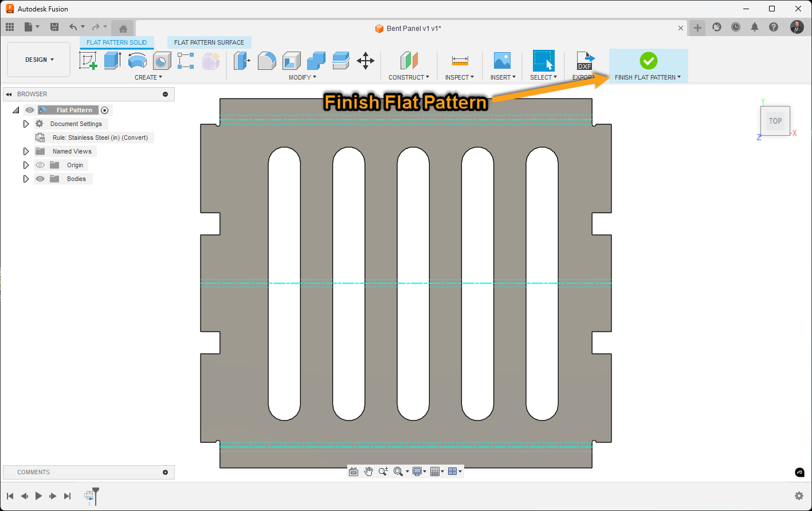Screen dimensions: 812x511
Task: Select the Pan tool in navigation bar
Action: [x=368, y=471]
